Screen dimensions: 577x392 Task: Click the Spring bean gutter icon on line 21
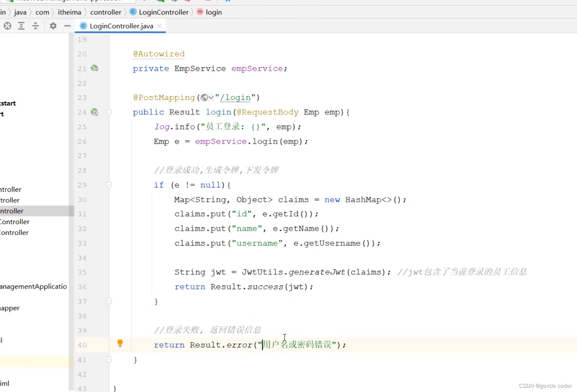tap(94, 69)
